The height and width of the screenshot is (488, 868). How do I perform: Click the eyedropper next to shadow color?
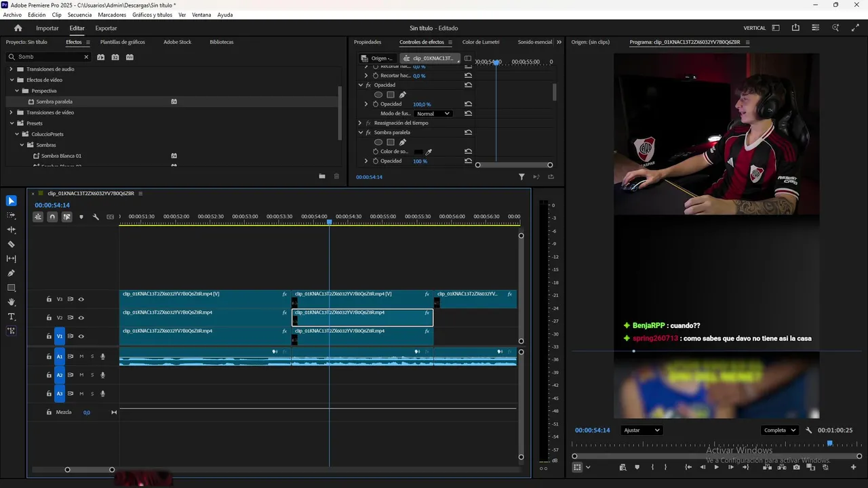pyautogui.click(x=429, y=152)
